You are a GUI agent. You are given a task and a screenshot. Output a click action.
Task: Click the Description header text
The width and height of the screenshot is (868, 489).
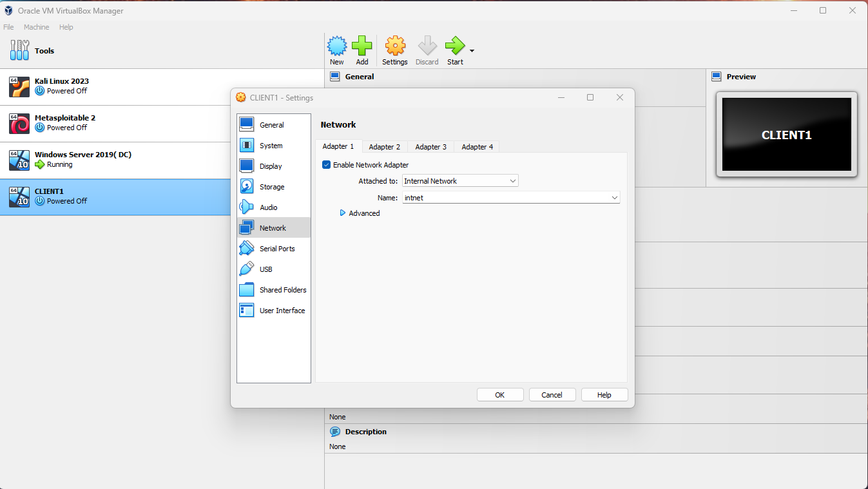366,432
